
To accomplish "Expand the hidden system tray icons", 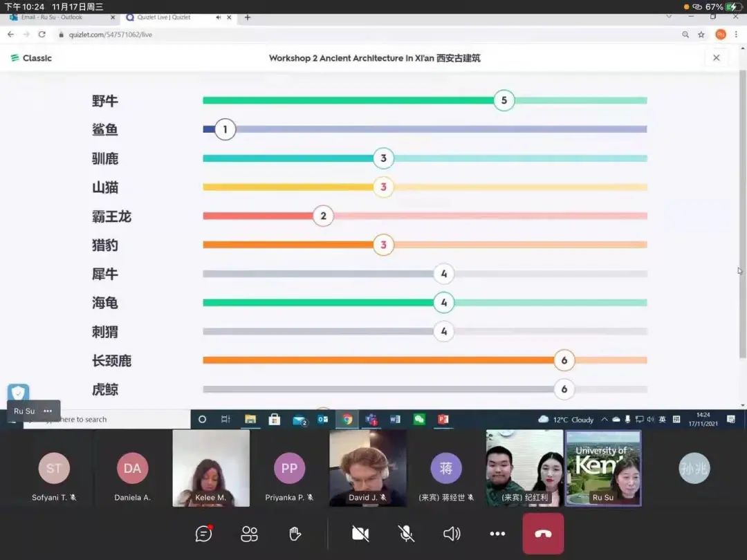I will click(x=605, y=420).
